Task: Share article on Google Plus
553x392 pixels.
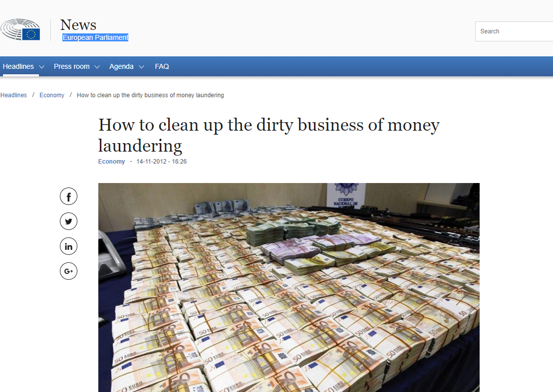Action: pos(68,271)
